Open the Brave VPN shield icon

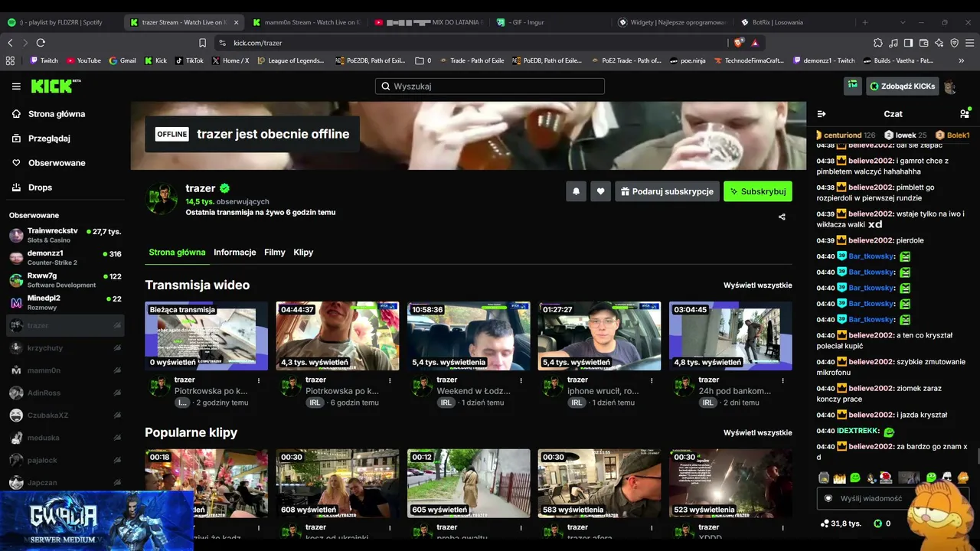[954, 43]
